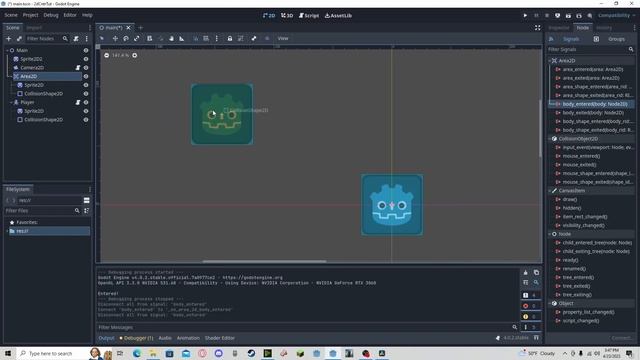Select the Sprite2D2 node
640x360 pixels.
click(x=31, y=59)
